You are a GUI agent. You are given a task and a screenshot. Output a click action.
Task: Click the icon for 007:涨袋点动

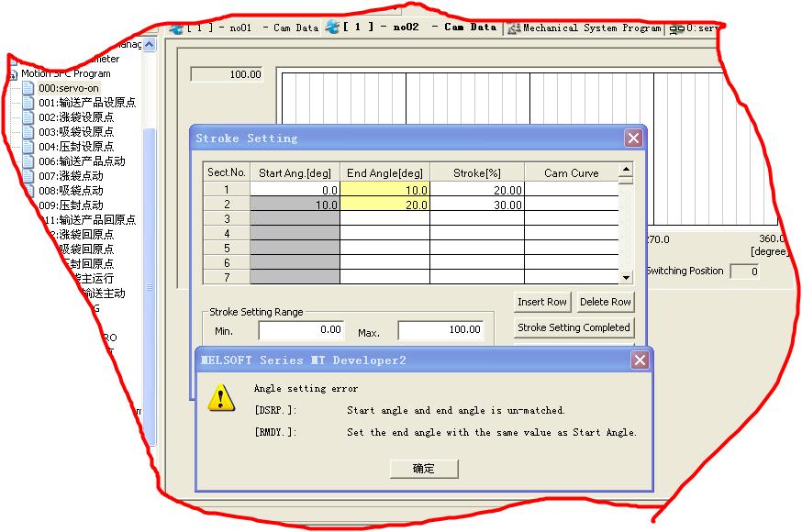pos(28,176)
